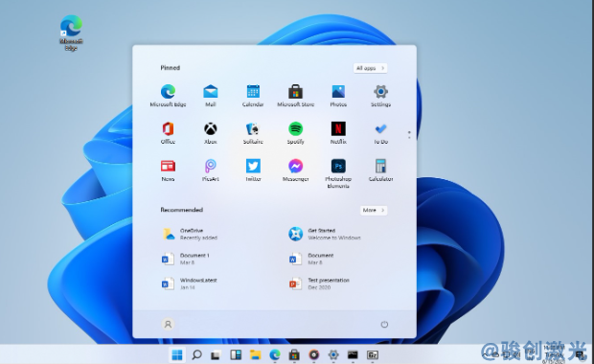Launch Netflix
The height and width of the screenshot is (364, 594).
tap(338, 132)
